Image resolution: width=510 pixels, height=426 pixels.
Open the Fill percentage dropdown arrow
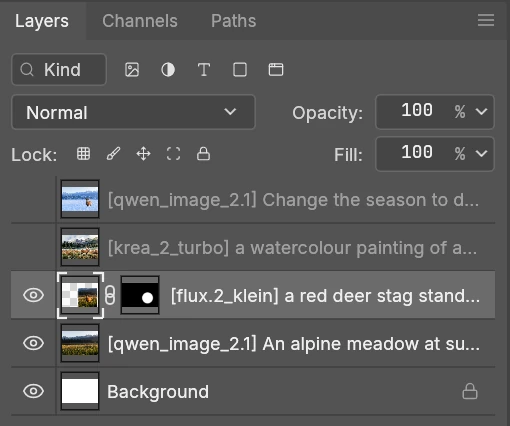click(x=482, y=153)
